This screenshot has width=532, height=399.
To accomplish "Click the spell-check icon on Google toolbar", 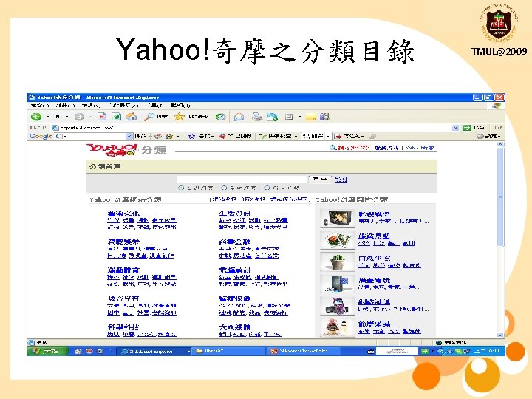I will [262, 137].
